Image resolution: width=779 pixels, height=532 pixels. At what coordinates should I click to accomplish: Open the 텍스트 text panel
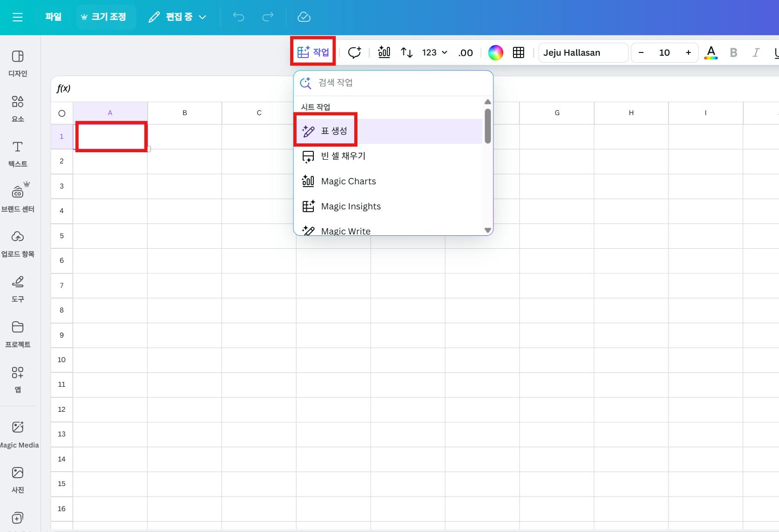click(x=18, y=154)
